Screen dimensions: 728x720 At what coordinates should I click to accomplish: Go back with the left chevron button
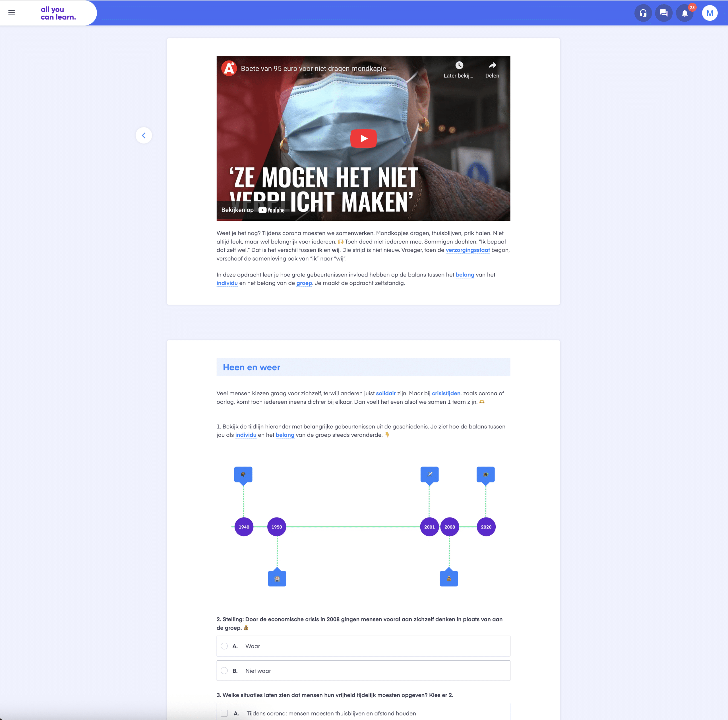tap(144, 136)
